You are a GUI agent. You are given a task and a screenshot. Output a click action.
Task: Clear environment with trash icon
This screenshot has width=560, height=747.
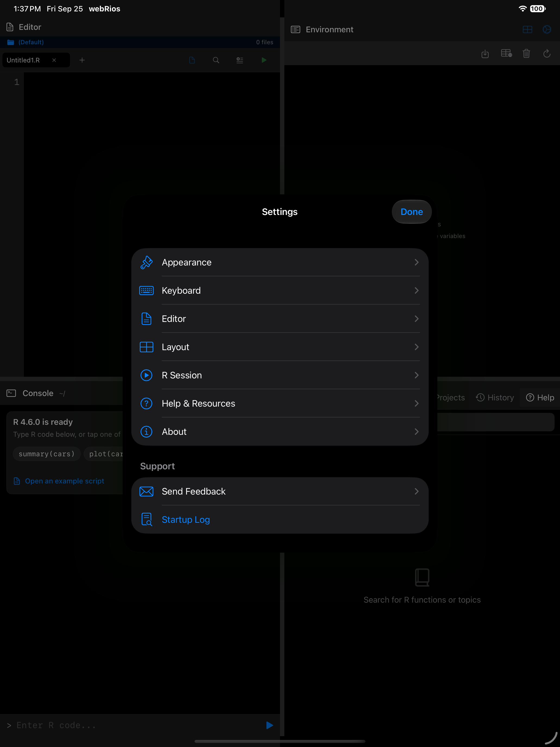coord(526,53)
